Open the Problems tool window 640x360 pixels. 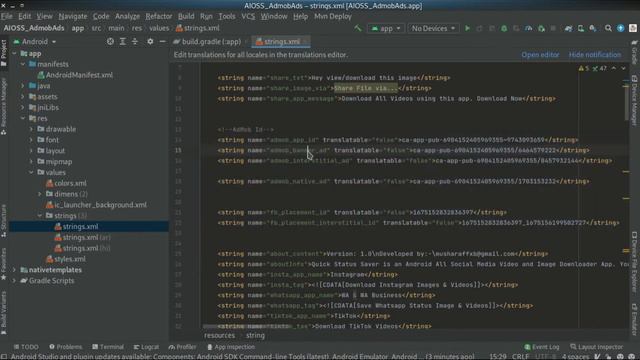(x=66, y=347)
